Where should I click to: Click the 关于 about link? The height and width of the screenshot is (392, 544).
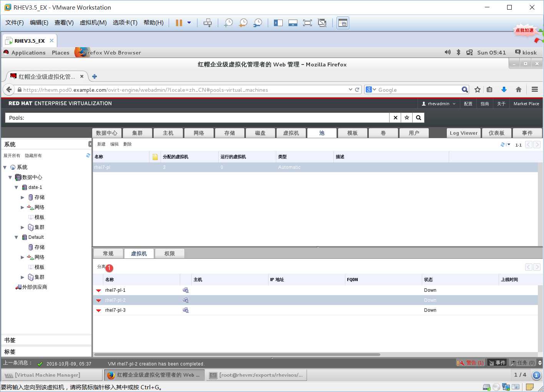point(501,104)
